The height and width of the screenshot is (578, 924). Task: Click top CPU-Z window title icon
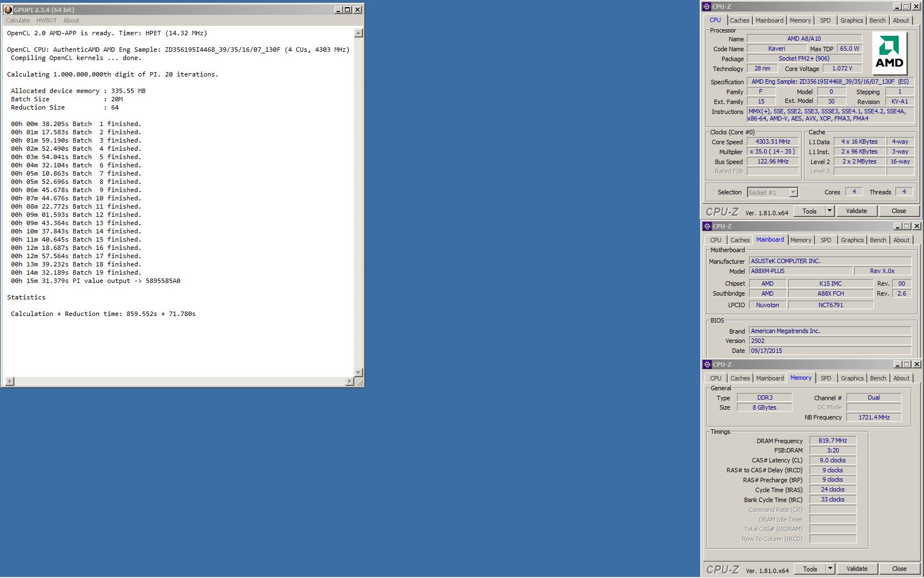click(707, 7)
